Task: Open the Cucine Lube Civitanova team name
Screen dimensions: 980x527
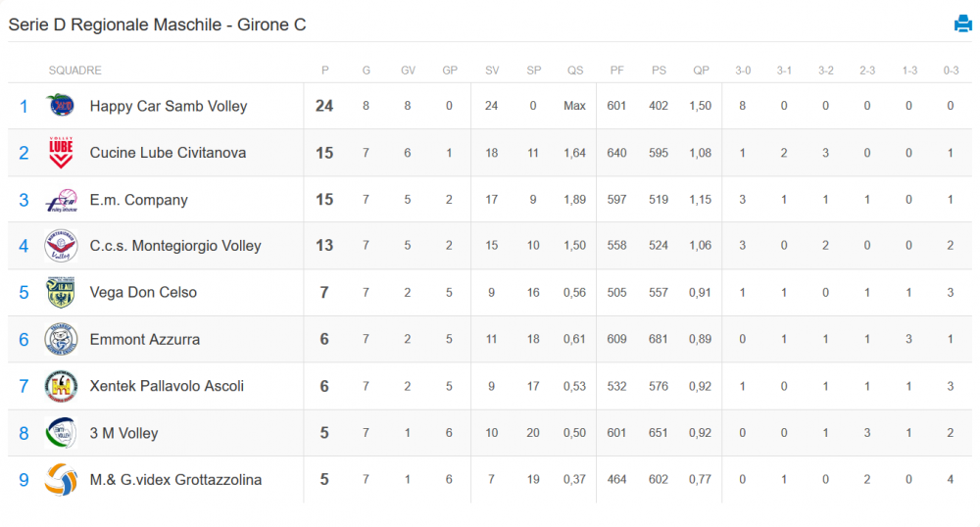Action: pyautogui.click(x=168, y=153)
